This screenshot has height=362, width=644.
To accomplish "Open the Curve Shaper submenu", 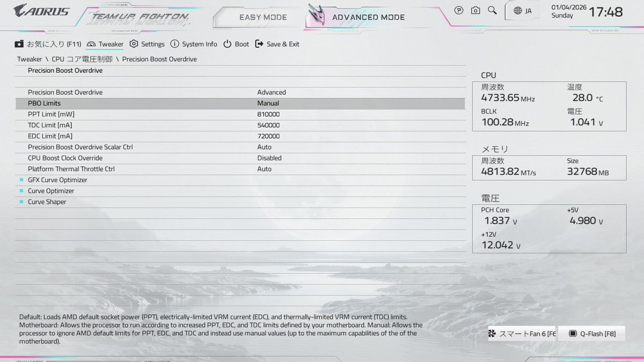I will [47, 202].
